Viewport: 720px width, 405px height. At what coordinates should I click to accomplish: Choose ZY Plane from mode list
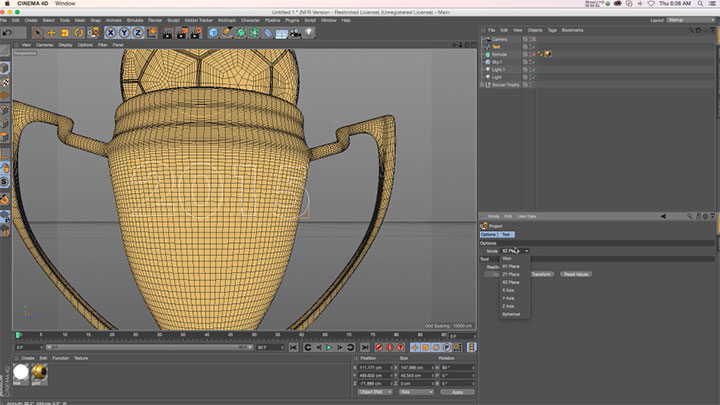(511, 274)
